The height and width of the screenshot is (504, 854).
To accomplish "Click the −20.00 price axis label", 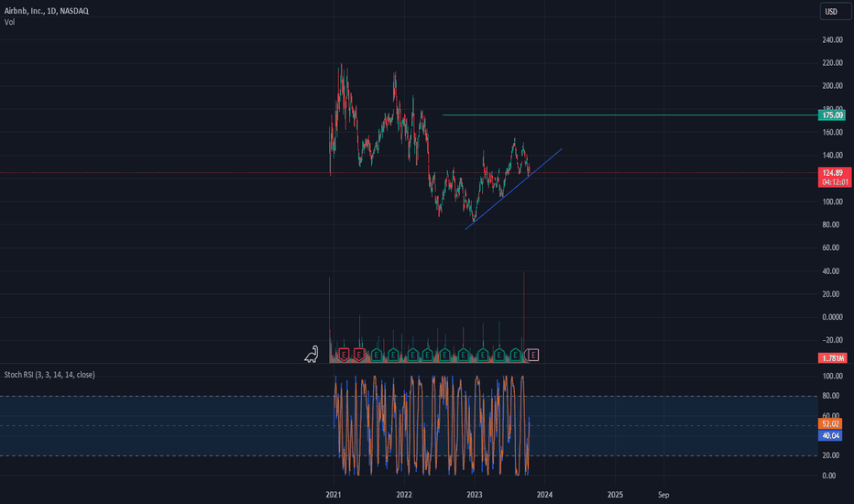I will (x=830, y=340).
